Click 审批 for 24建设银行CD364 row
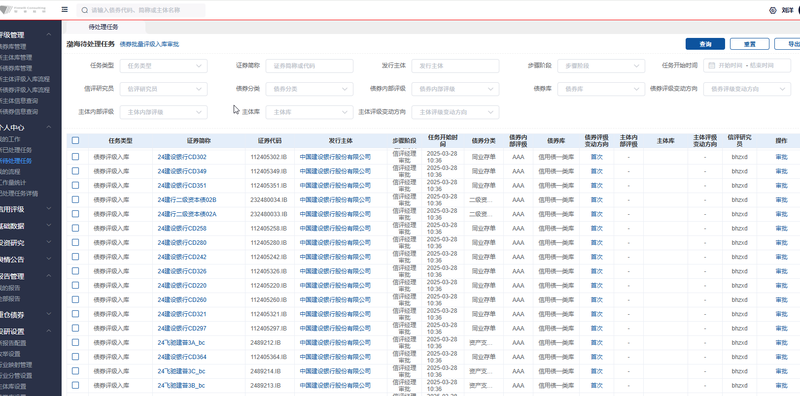800x396 pixels. pos(781,357)
